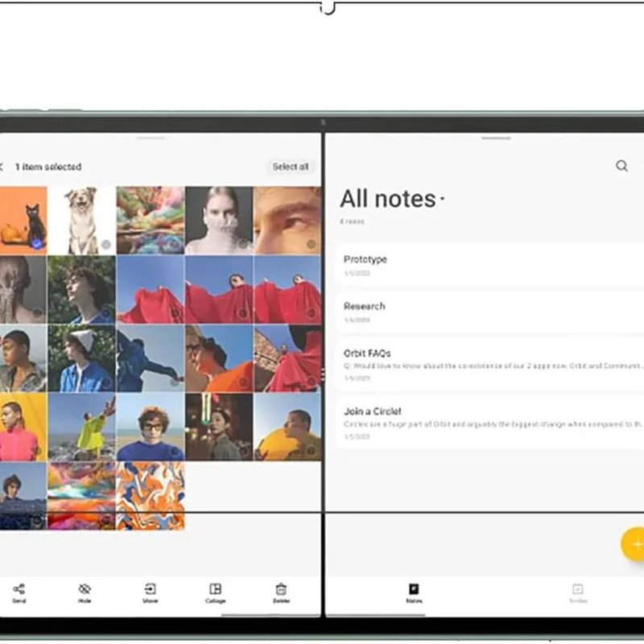644x644 pixels.
Task: Tap the yellow add note button
Action: pos(634,544)
